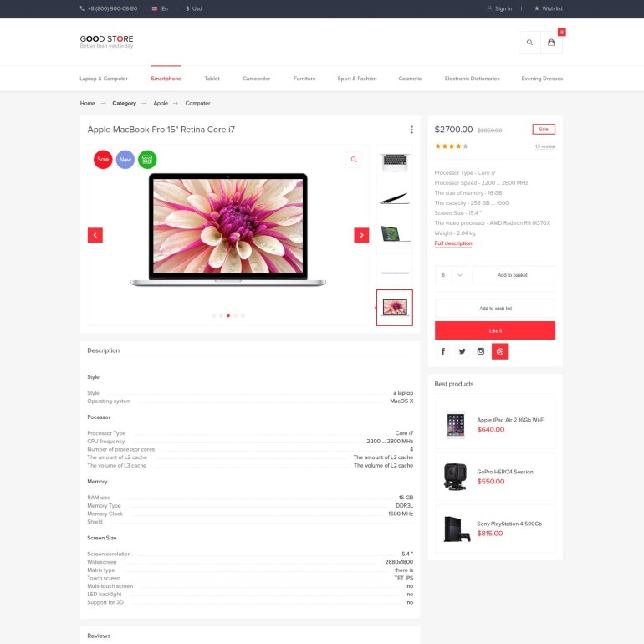Screen dimensions: 644x644
Task: Click the Sign In user icon
Action: (489, 8)
